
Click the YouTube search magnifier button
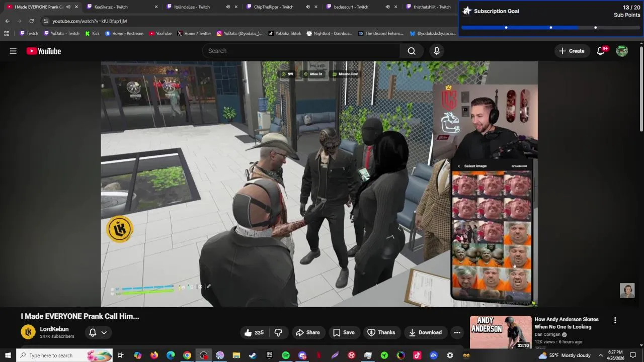412,51
